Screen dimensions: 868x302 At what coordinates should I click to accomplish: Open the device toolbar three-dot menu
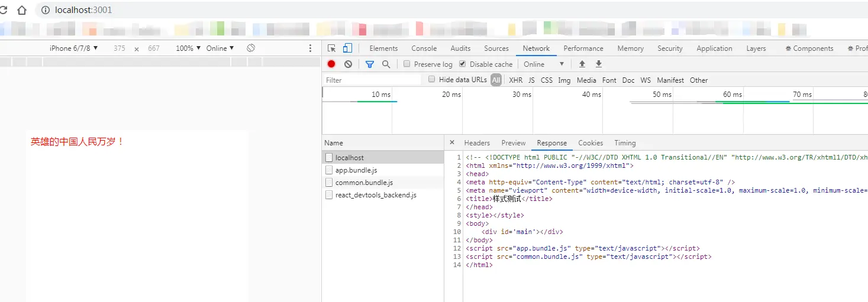coord(311,48)
